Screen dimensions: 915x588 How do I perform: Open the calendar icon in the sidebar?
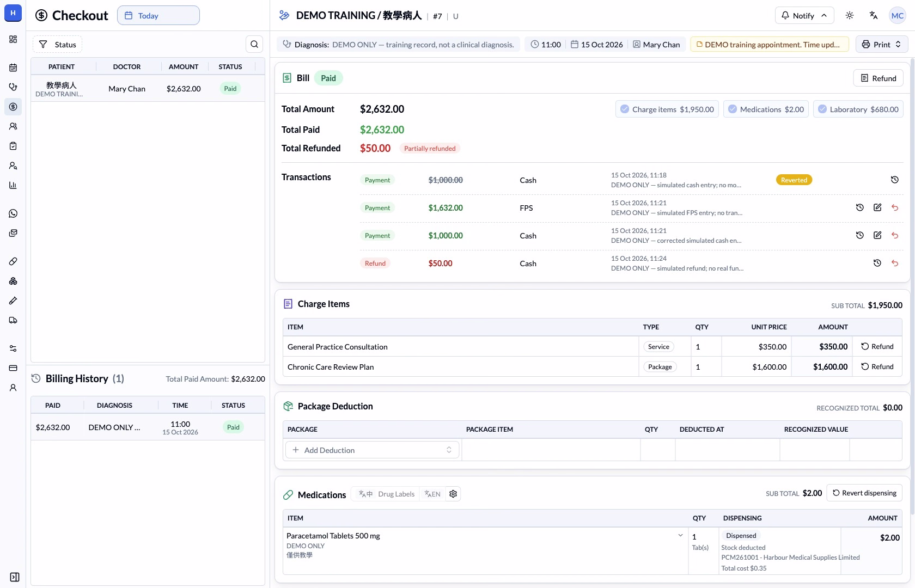pyautogui.click(x=13, y=68)
